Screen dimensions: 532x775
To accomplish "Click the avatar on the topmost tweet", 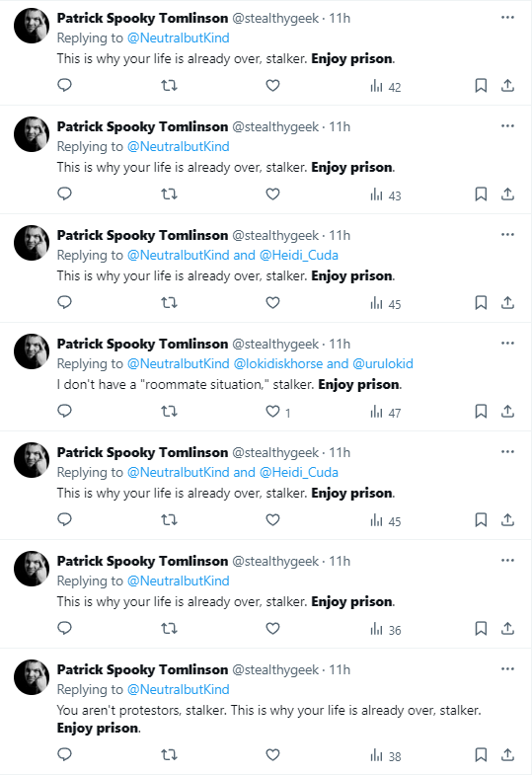I will 32,26.
